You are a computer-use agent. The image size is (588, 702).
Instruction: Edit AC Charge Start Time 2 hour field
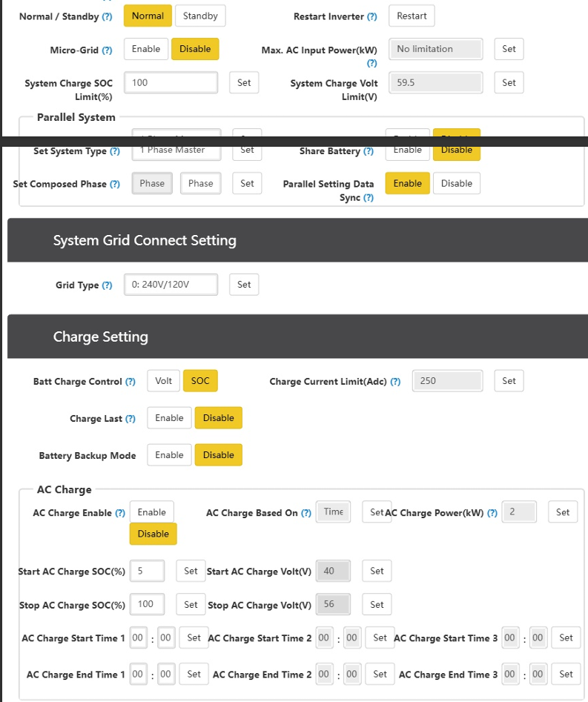click(324, 638)
